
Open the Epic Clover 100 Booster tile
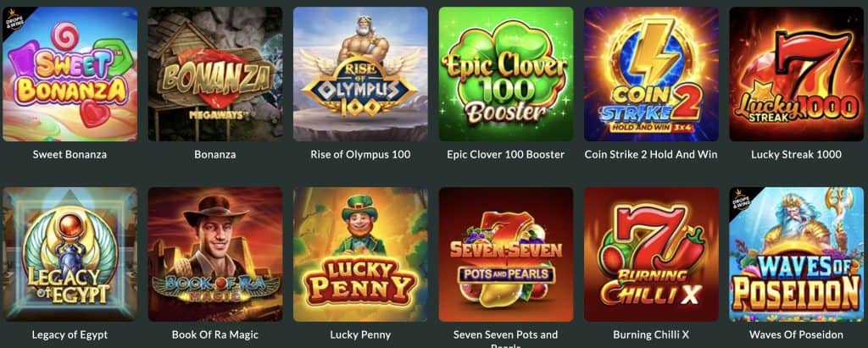[x=506, y=75]
